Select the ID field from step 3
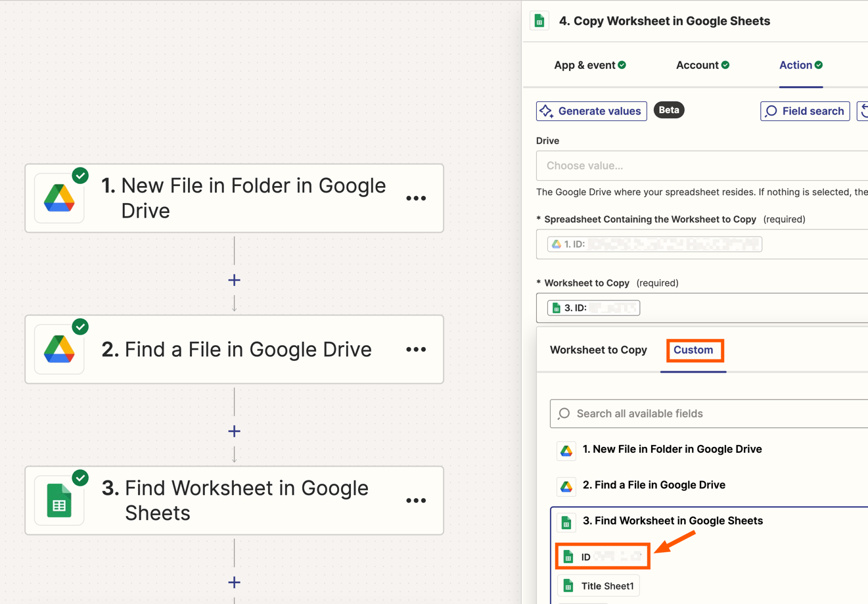 tap(603, 557)
